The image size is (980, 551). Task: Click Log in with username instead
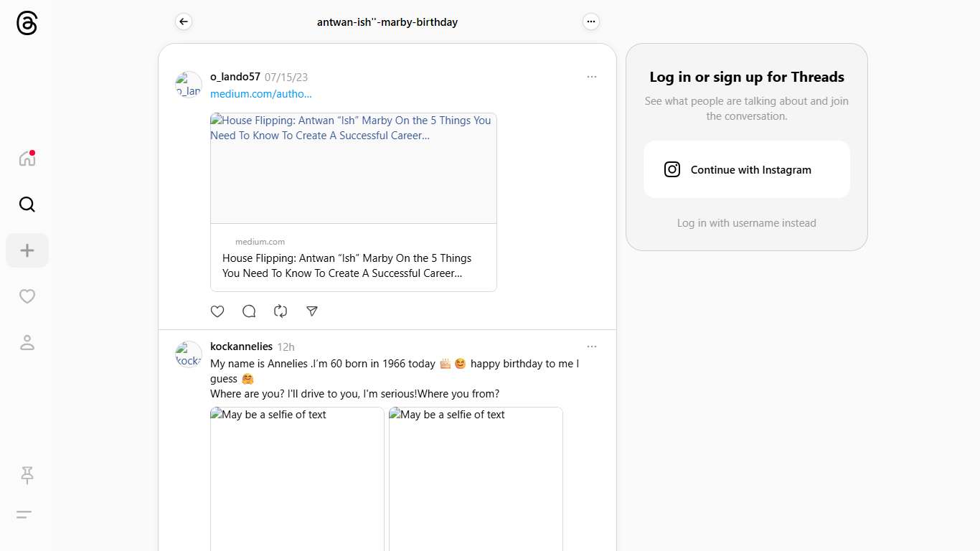(x=746, y=223)
